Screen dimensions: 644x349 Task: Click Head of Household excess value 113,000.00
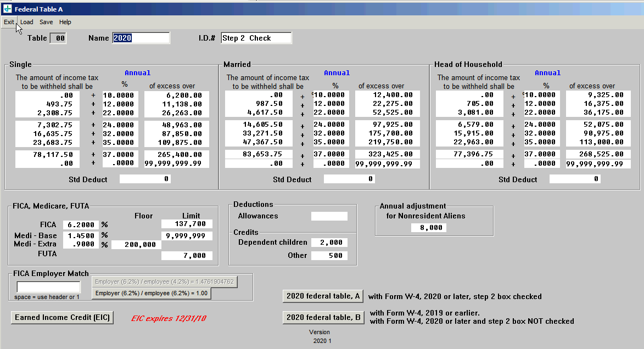tap(598, 142)
